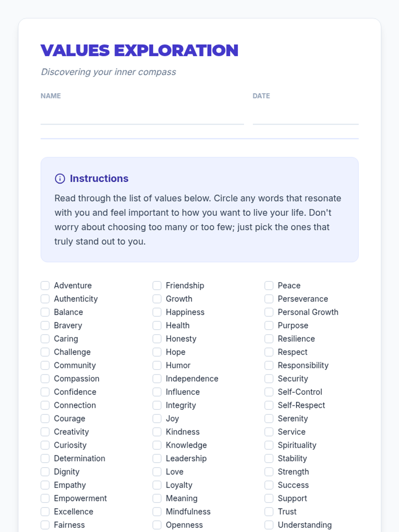Tick the Authenticity checkbox

[x=45, y=299]
